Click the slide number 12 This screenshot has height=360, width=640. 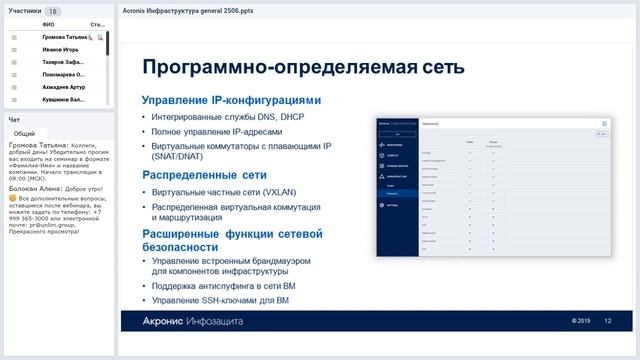pyautogui.click(x=608, y=321)
